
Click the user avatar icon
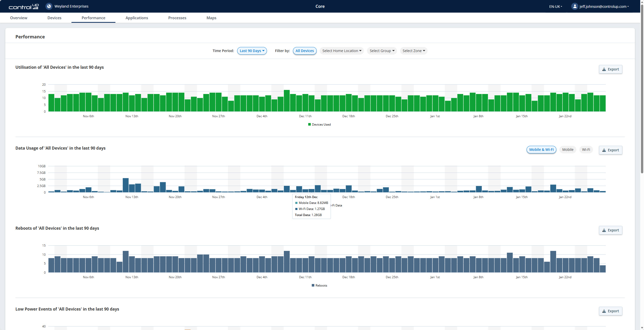pos(575,6)
